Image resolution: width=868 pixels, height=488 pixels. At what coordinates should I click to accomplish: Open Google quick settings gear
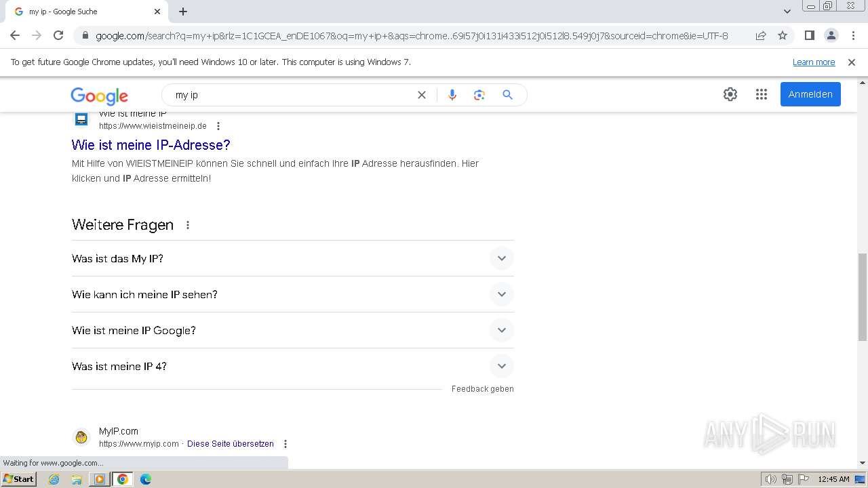730,94
